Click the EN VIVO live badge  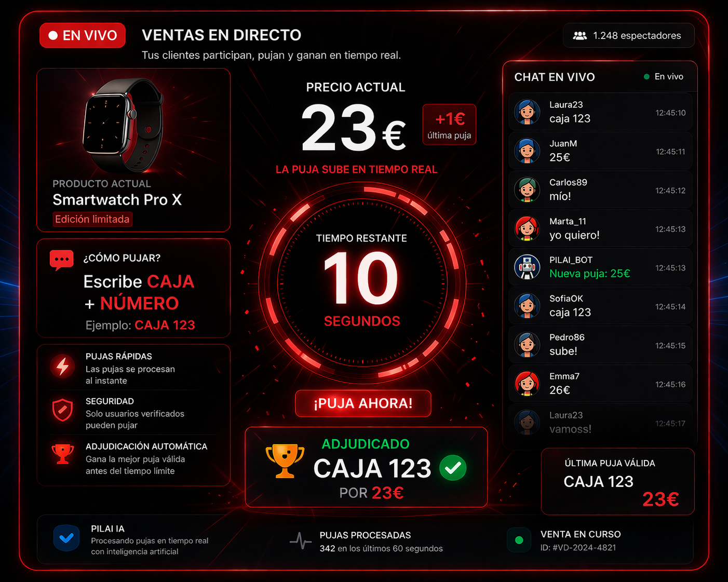coord(83,35)
